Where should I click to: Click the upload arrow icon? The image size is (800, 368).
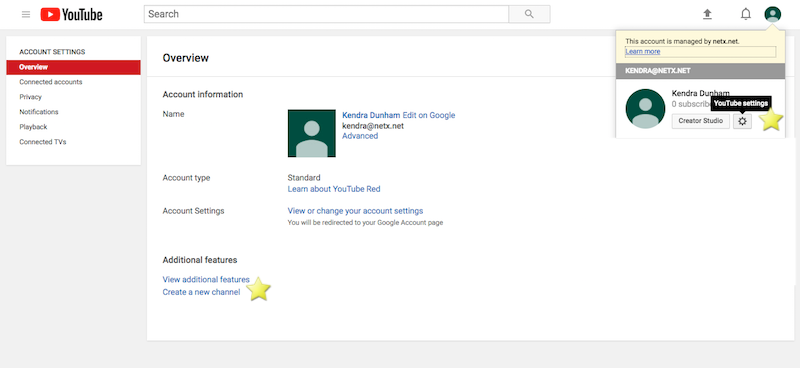point(707,14)
